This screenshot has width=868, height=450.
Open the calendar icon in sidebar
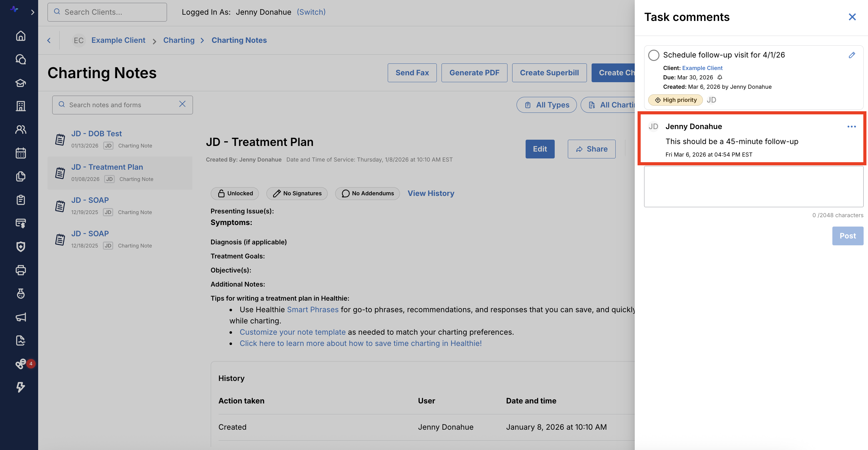(x=21, y=153)
